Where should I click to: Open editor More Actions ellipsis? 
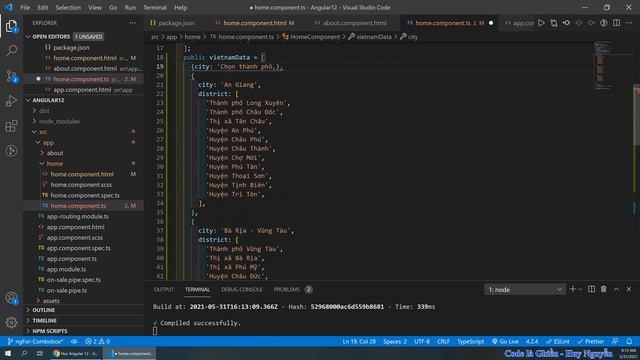tap(629, 23)
